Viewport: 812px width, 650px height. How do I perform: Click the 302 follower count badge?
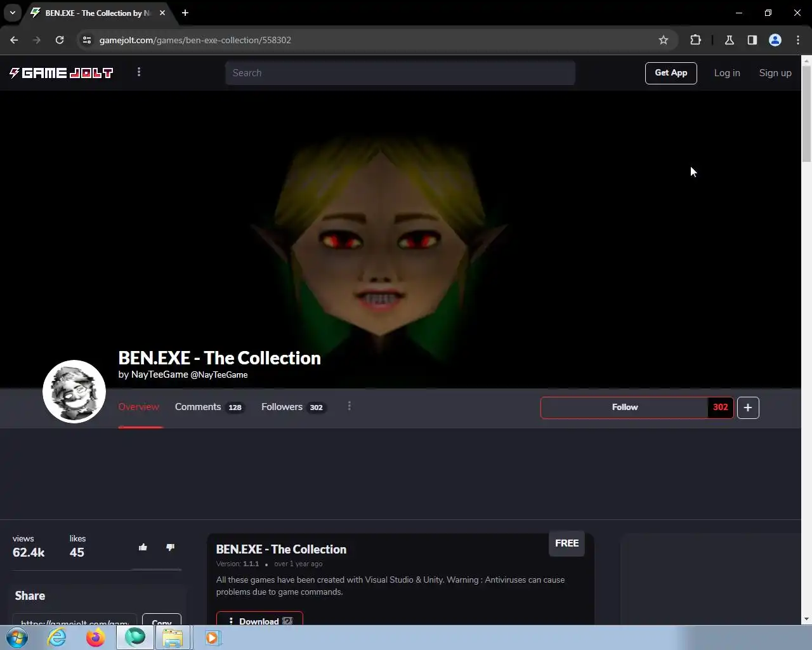pyautogui.click(x=721, y=408)
